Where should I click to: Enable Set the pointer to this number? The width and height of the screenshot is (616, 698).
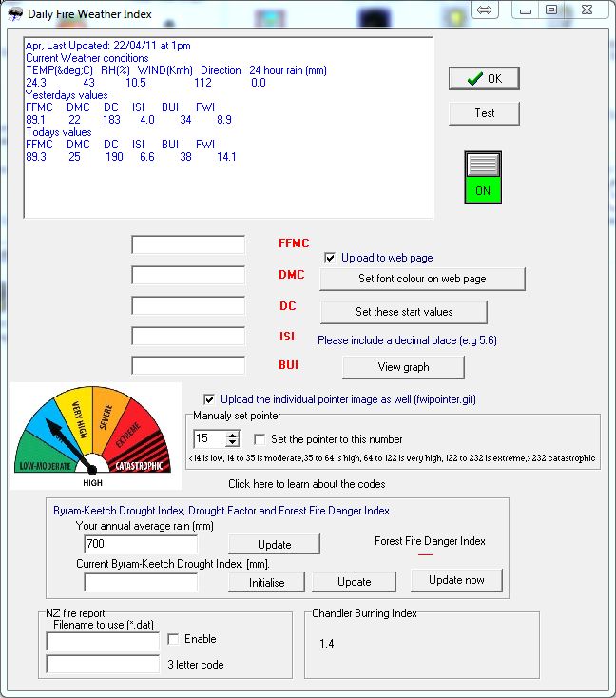coord(259,439)
